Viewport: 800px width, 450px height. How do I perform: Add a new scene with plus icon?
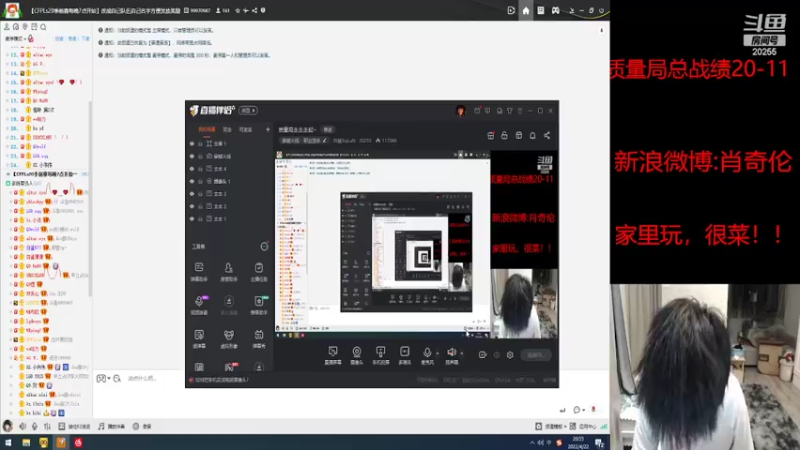click(268, 130)
